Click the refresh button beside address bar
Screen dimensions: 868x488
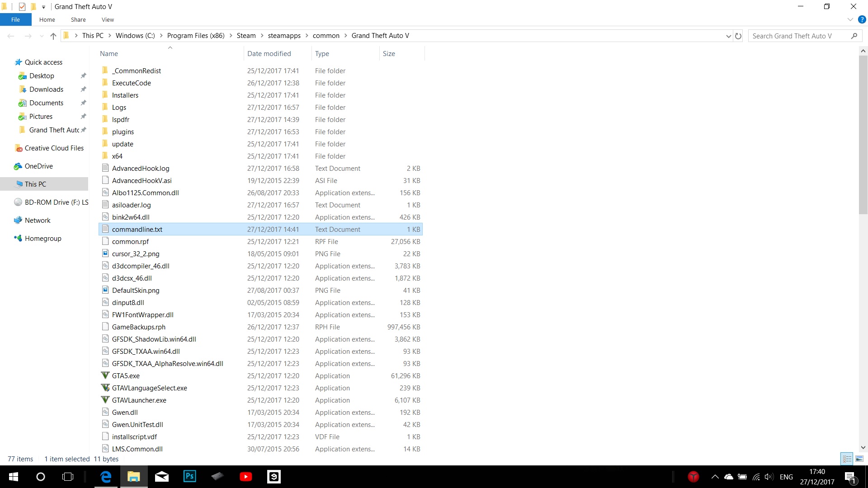tap(738, 36)
